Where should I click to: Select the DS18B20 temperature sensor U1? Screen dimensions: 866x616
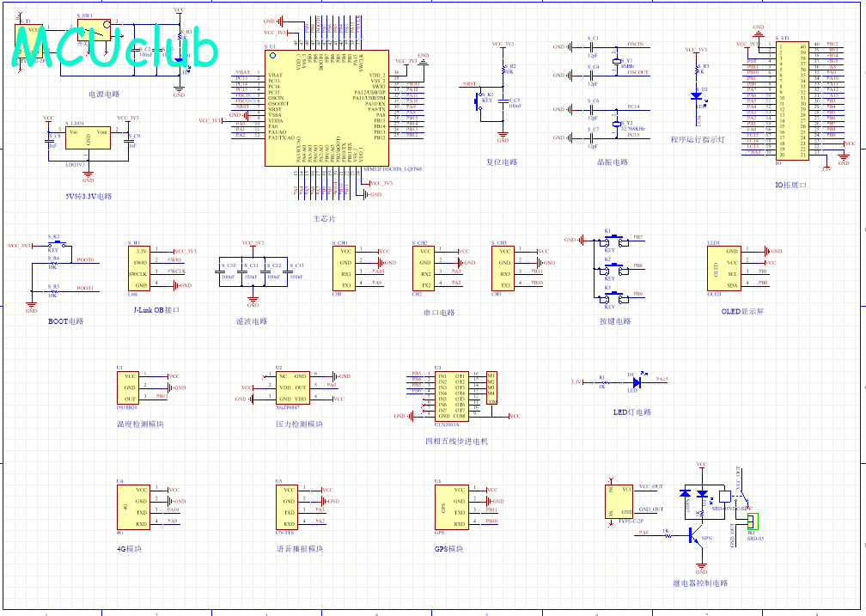pyautogui.click(x=127, y=387)
